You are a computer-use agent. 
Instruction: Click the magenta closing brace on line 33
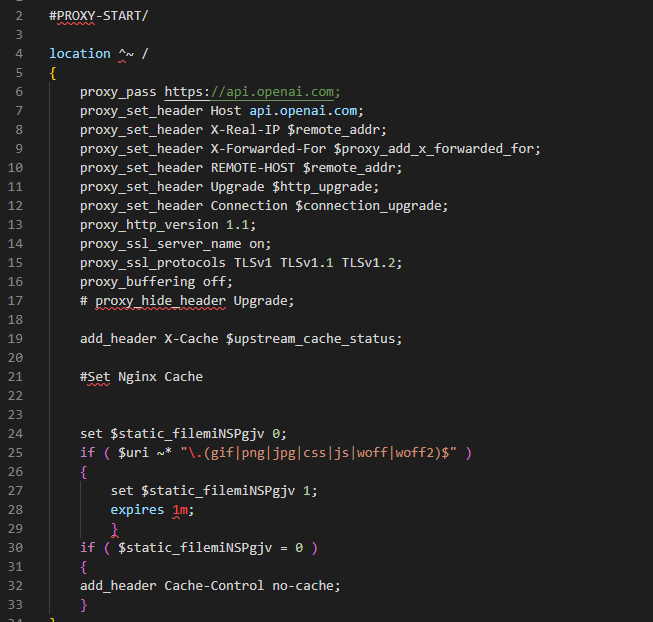pos(84,605)
